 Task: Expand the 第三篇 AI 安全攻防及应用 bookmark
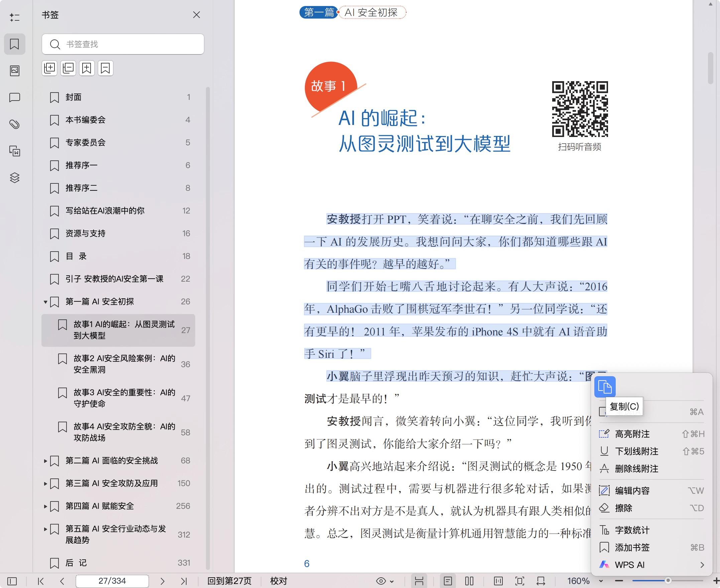pos(45,483)
